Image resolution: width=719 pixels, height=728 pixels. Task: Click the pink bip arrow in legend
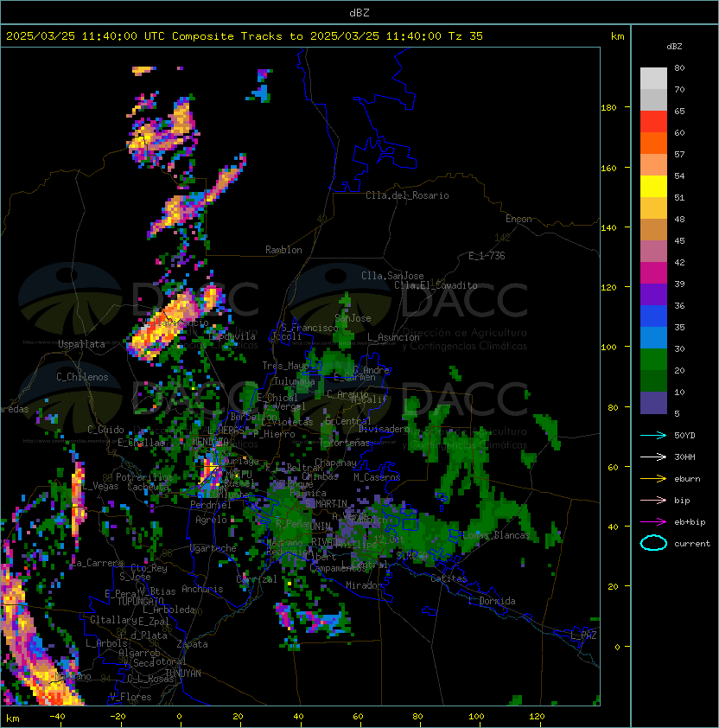click(653, 500)
